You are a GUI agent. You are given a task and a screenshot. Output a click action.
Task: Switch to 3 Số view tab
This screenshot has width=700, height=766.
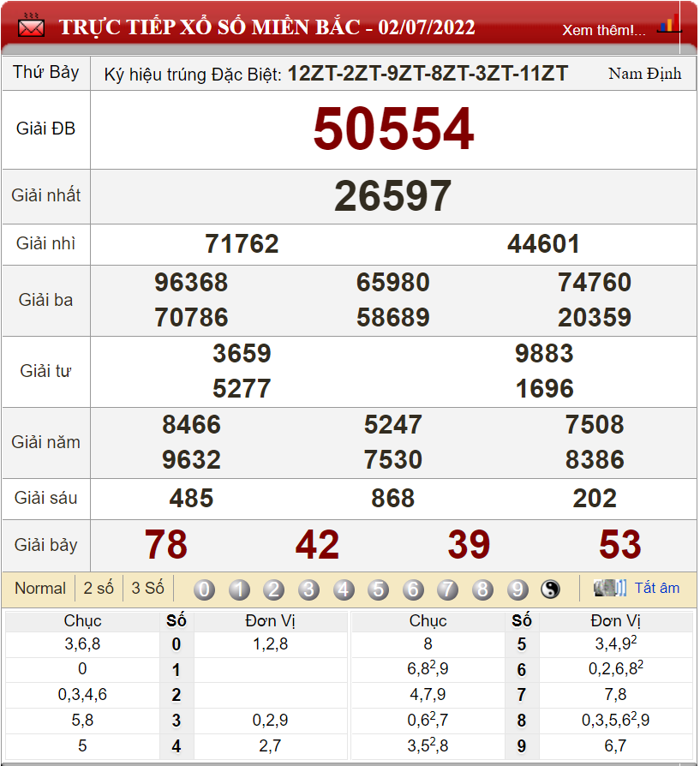click(148, 588)
